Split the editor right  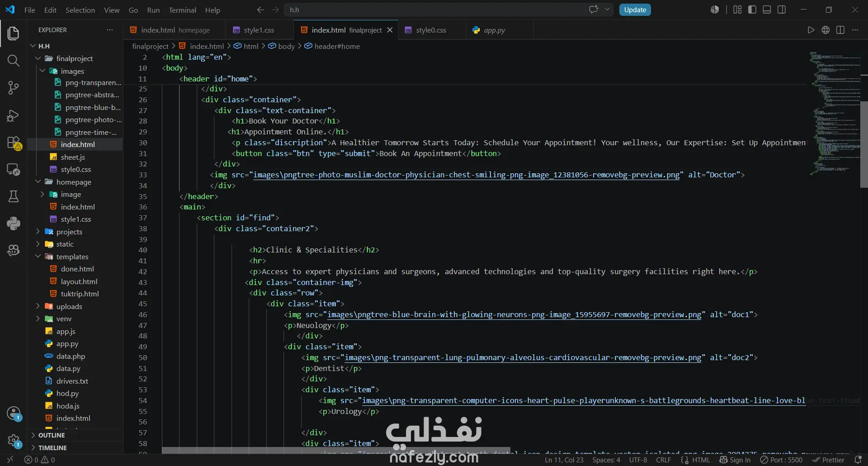(840, 30)
